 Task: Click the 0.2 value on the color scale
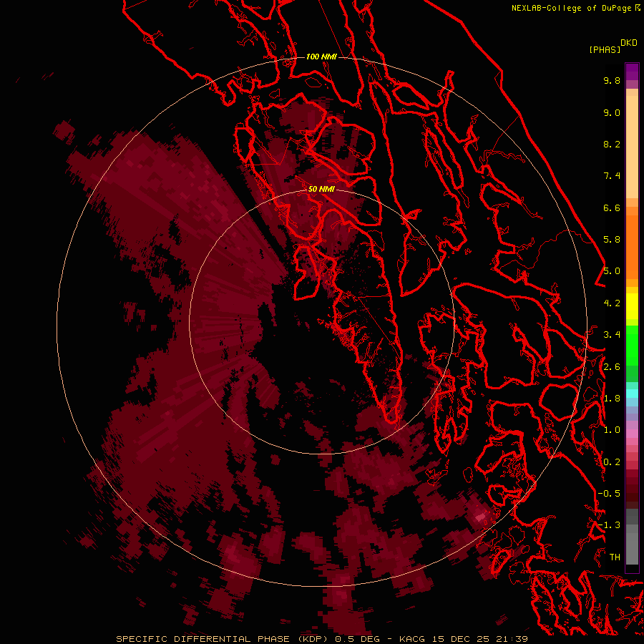(612, 462)
